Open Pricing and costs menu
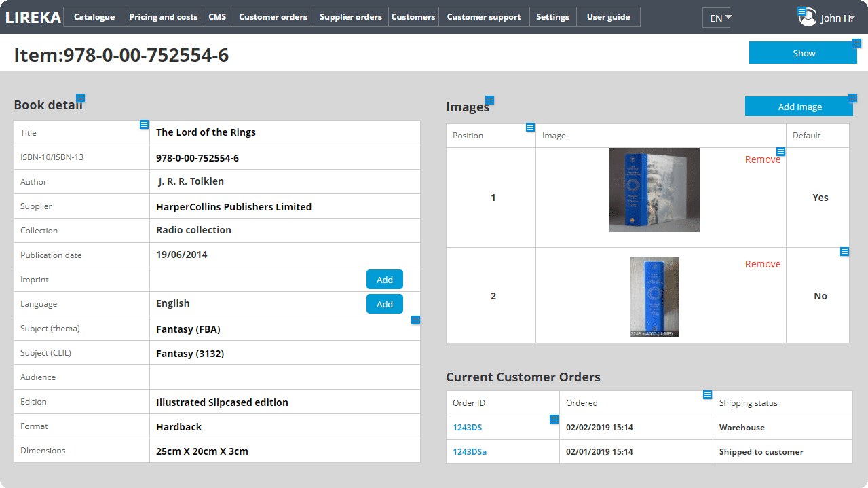The height and width of the screenshot is (488, 868). 164,17
